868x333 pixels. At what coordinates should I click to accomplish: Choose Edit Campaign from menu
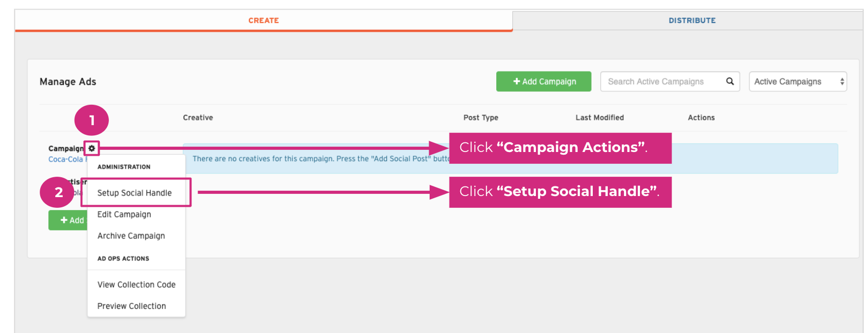[x=124, y=214]
